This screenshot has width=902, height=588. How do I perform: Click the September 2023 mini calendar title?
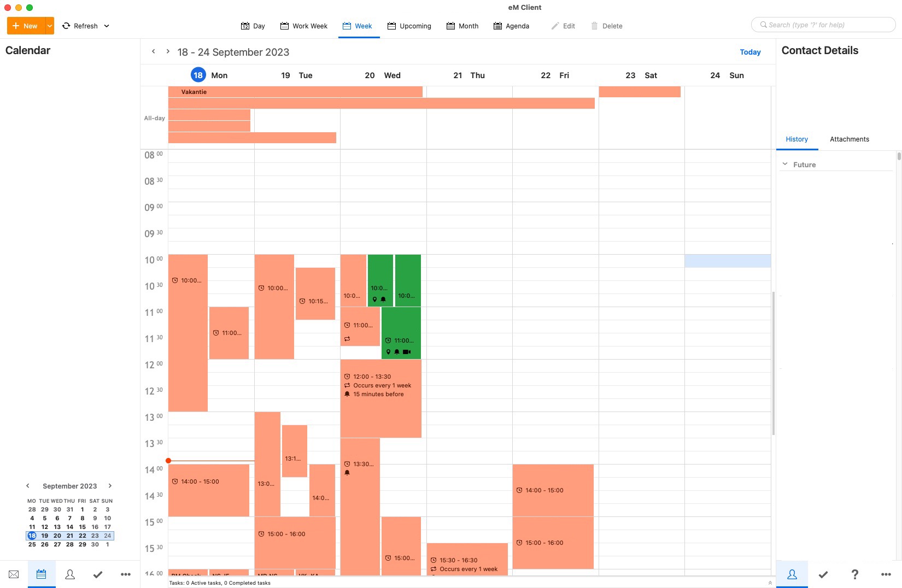pos(70,486)
